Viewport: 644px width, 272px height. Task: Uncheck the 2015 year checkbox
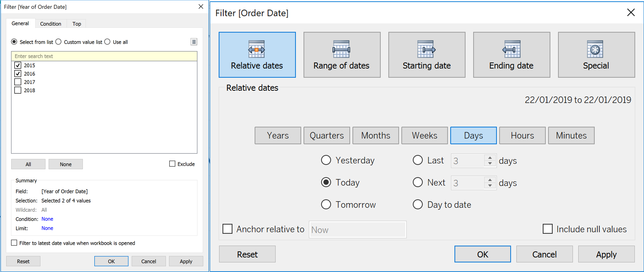[18, 65]
